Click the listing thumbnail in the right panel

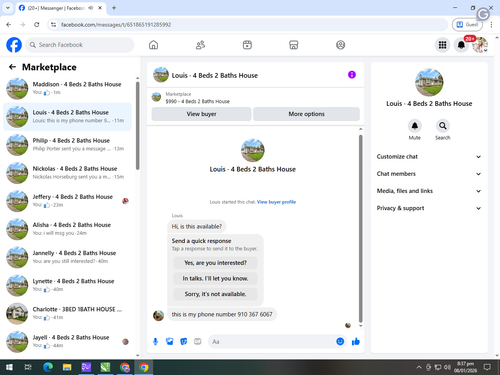coord(429,82)
